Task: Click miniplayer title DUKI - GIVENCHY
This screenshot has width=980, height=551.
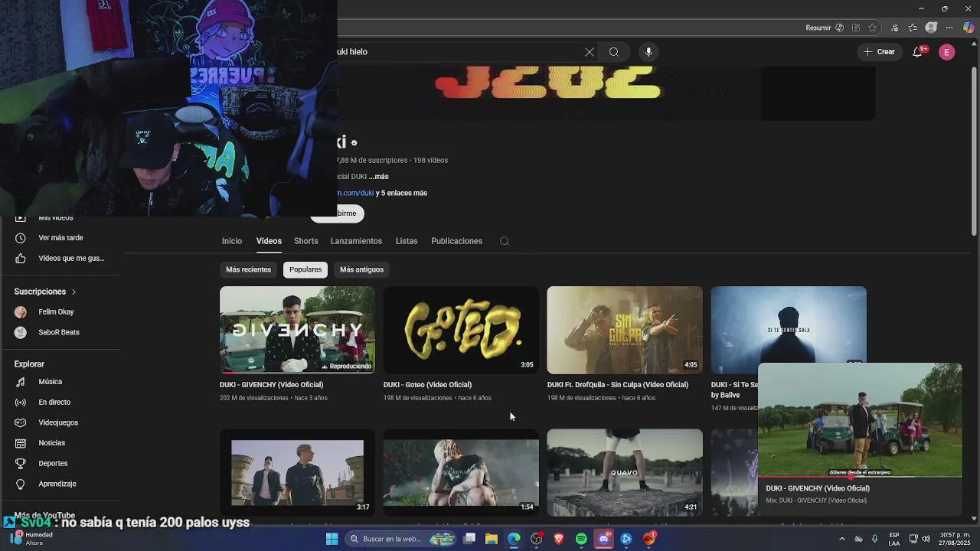Action: click(x=818, y=488)
